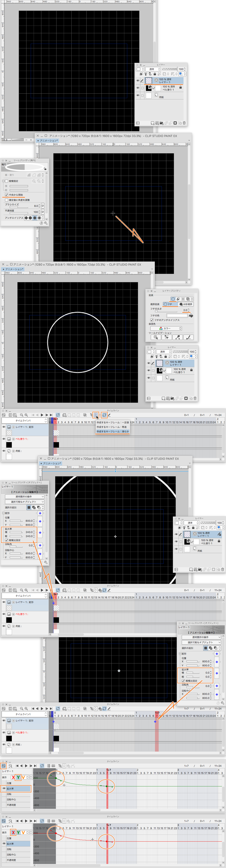The width and height of the screenshot is (226, 868).
Task: Open graph editor icon in timeline with open keyframe menu
Action: (x=4, y=415)
